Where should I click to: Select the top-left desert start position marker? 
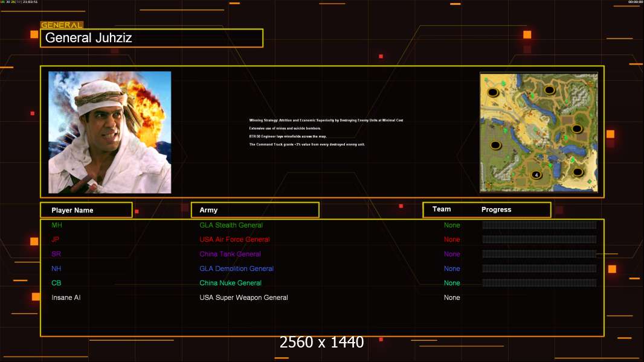tap(493, 92)
